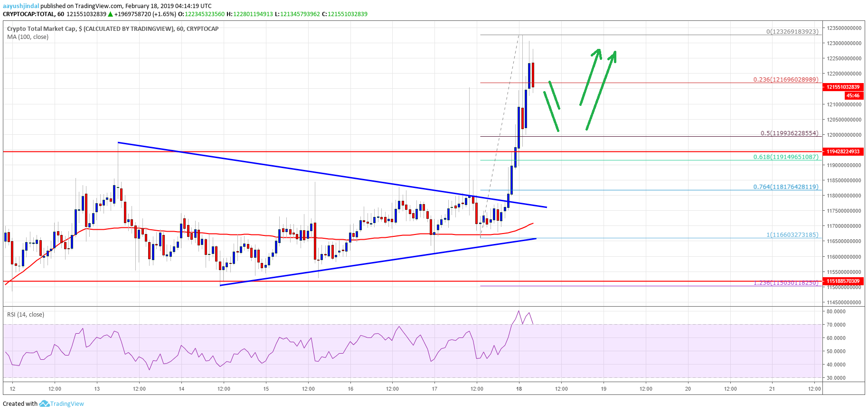Click the date label 15 on time axis
868x412 pixels.
266,389
